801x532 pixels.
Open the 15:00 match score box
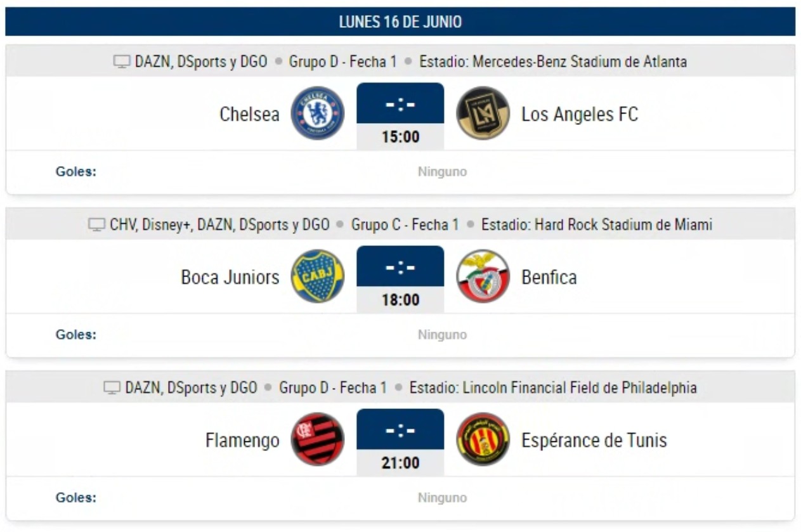[400, 117]
